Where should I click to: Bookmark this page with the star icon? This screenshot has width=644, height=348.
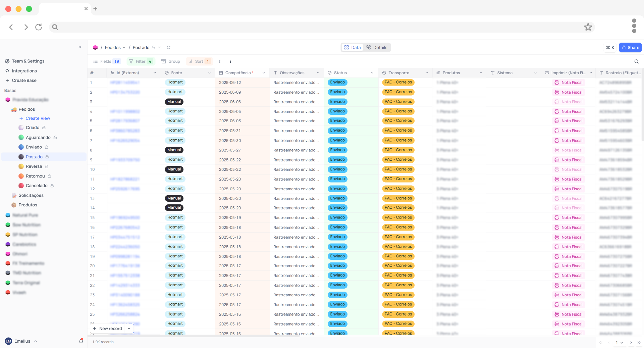[x=588, y=27]
